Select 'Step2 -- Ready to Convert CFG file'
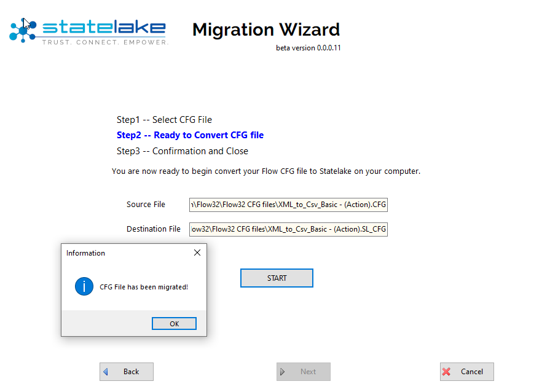 tap(190, 135)
